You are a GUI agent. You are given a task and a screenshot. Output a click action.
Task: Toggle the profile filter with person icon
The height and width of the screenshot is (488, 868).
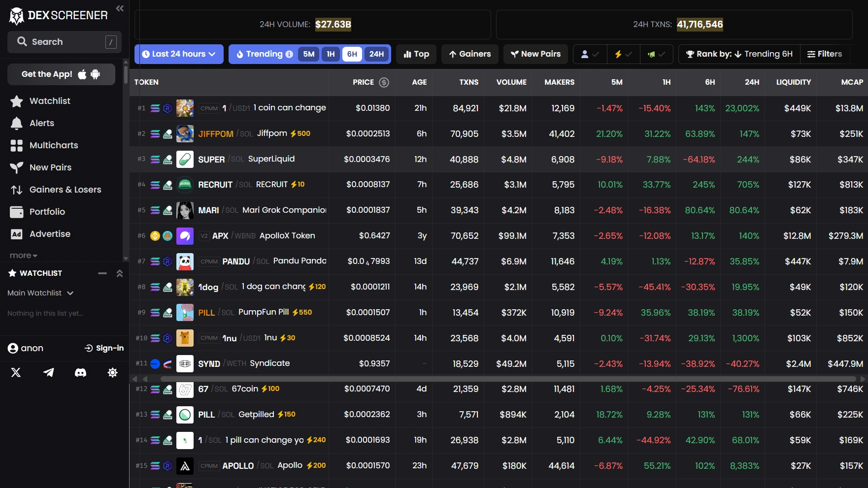coord(590,54)
